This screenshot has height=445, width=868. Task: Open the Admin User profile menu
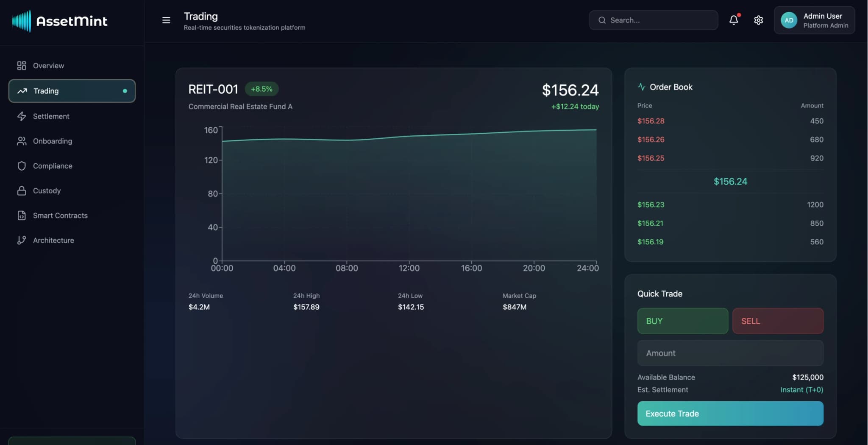tap(814, 20)
